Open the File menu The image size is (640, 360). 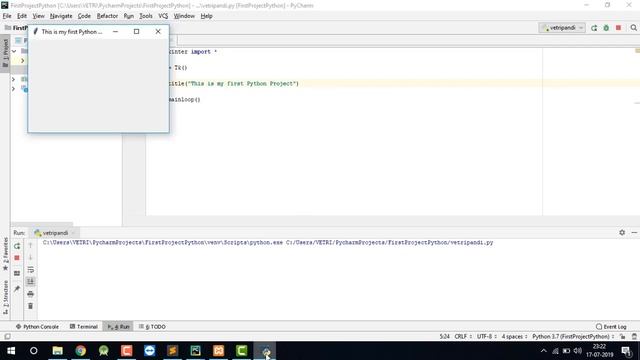tap(7, 16)
